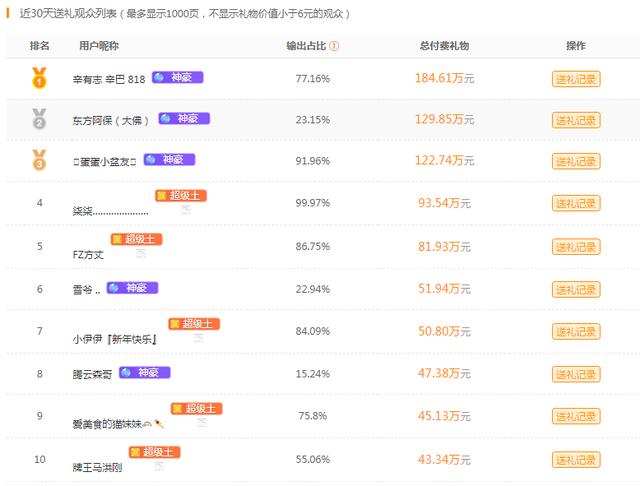Open 送礼记录 for 辛有志 辛巴 818

tap(576, 79)
